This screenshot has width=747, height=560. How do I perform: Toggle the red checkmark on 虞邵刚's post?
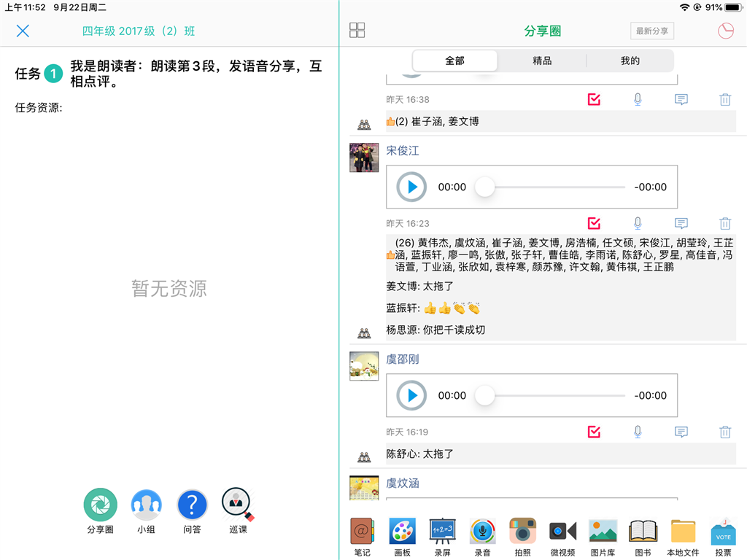tap(594, 432)
